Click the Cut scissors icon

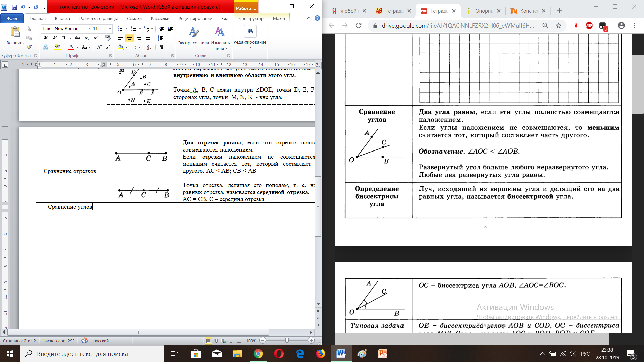(x=29, y=29)
